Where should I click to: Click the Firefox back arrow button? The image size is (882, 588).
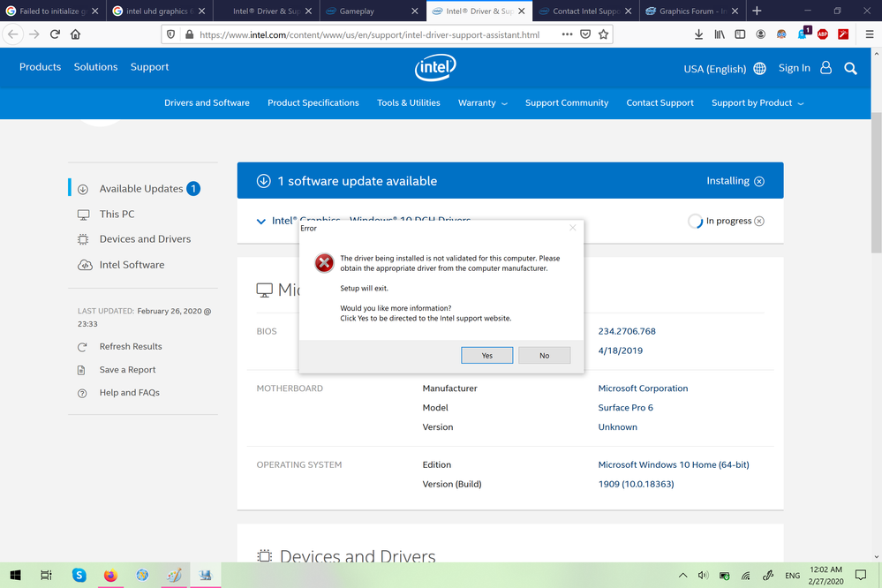(x=13, y=34)
